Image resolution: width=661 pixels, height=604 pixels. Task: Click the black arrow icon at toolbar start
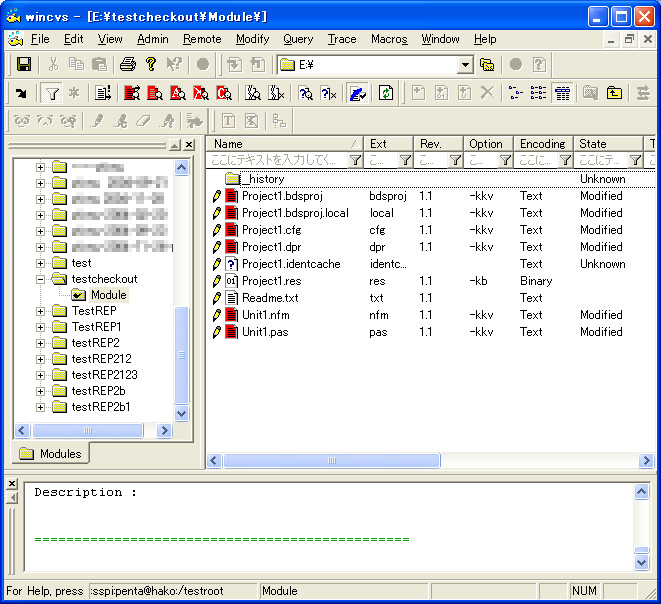(21, 93)
